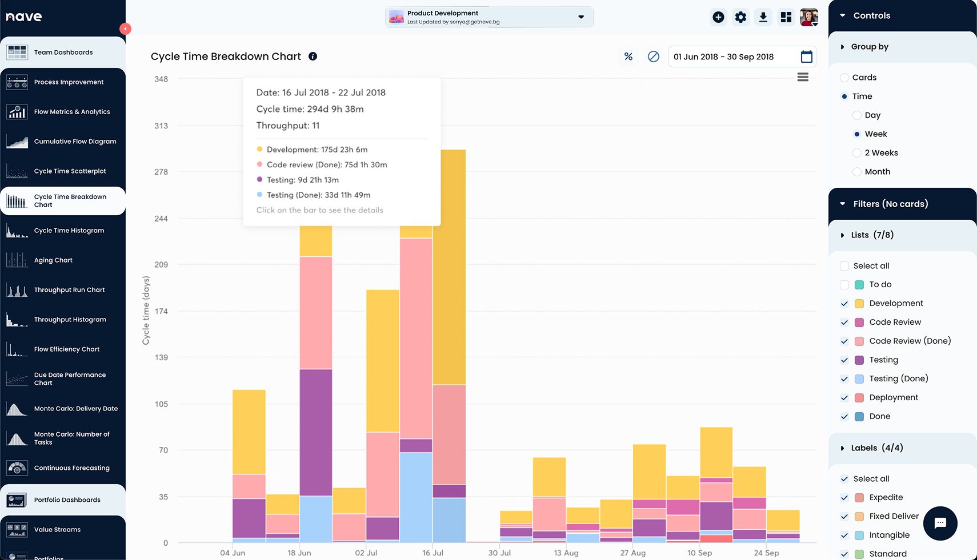Open the Value Streams section
This screenshot has height=560, width=977.
click(59, 529)
